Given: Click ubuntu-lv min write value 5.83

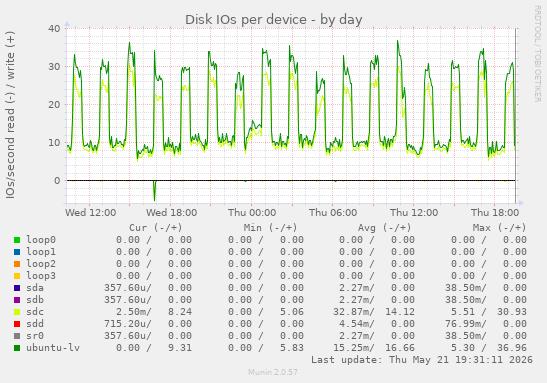Looking at the screenshot, I should click(x=292, y=348).
